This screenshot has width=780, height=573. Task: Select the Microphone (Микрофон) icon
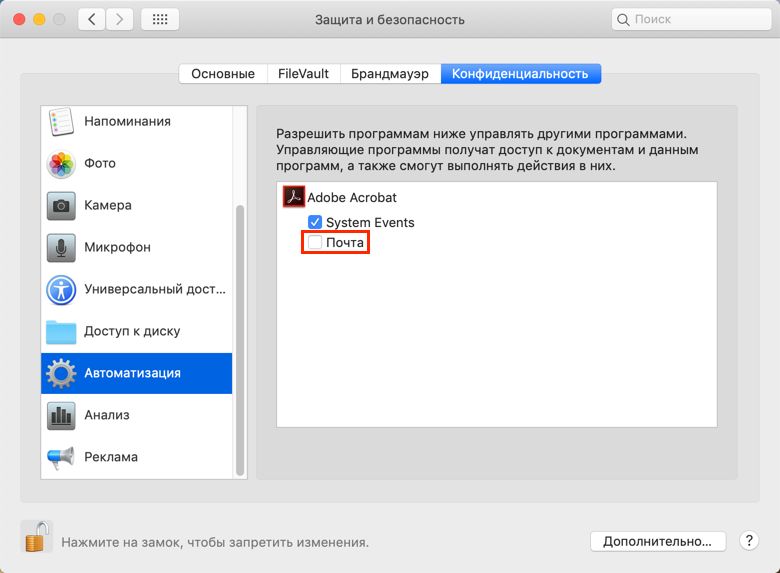(x=61, y=248)
